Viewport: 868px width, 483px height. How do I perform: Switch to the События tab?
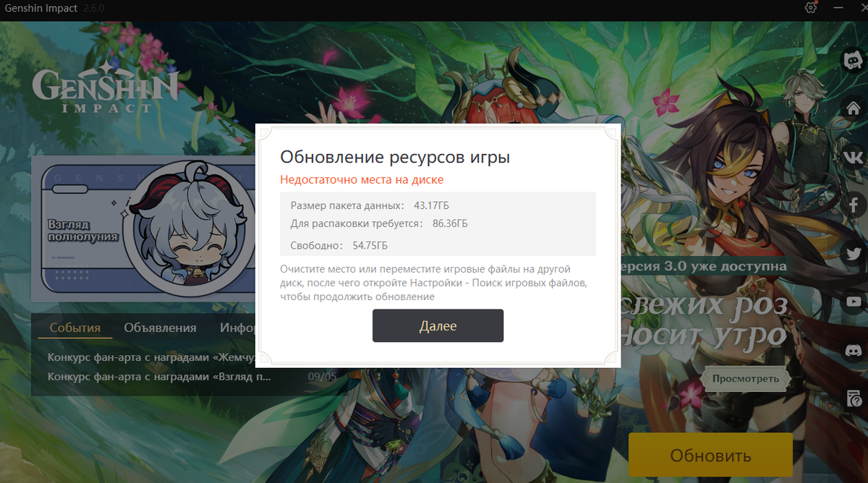pos(75,328)
